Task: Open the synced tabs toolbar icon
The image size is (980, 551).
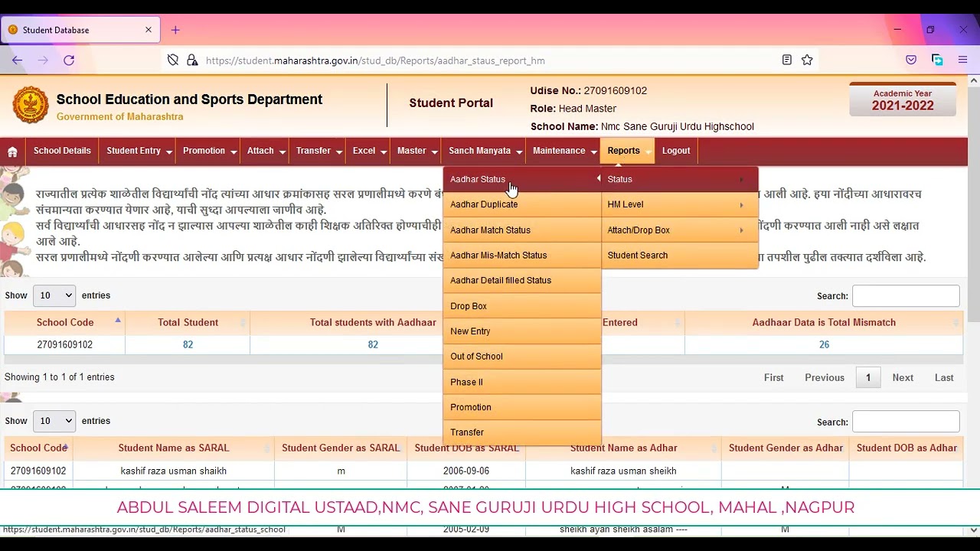Action: click(x=937, y=60)
